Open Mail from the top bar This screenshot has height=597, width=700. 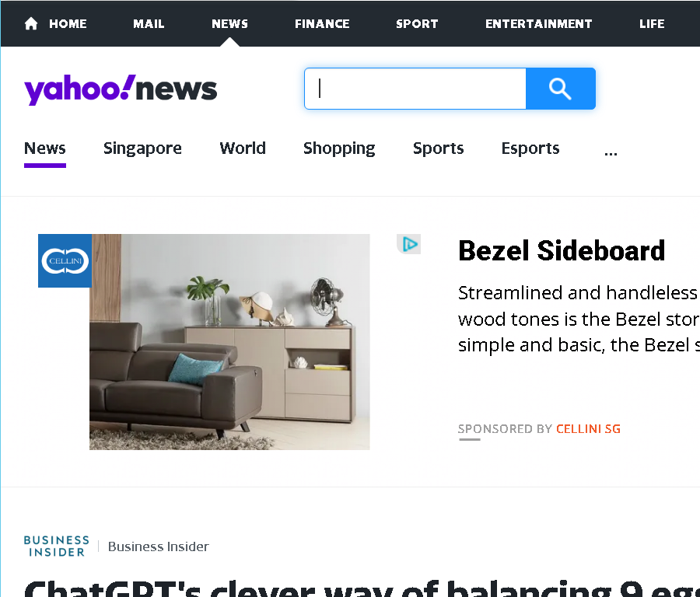149,23
